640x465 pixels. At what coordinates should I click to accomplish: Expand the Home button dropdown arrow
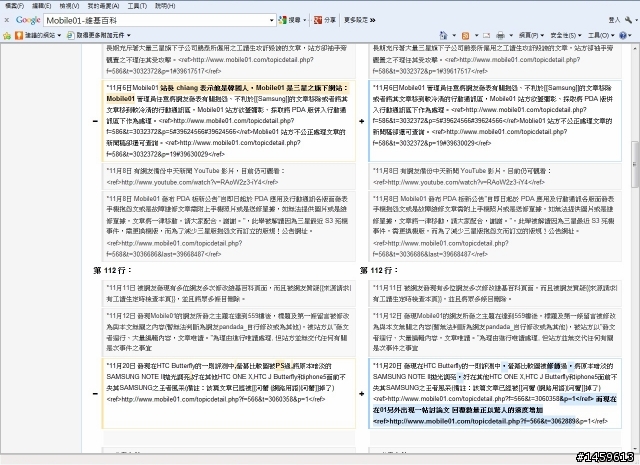pos(454,36)
